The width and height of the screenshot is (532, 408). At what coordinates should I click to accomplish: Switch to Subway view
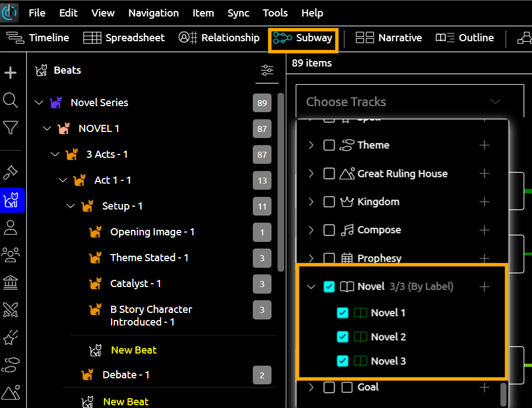[303, 38]
